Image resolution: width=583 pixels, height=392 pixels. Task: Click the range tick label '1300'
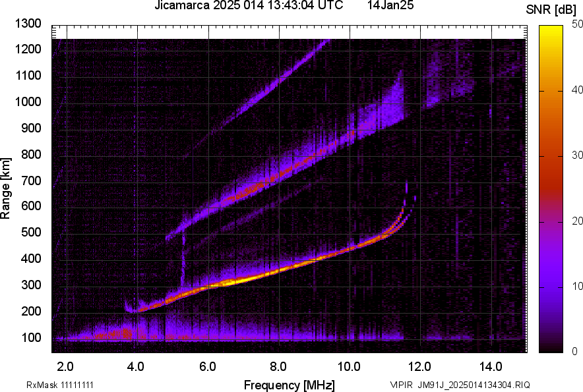(28, 24)
